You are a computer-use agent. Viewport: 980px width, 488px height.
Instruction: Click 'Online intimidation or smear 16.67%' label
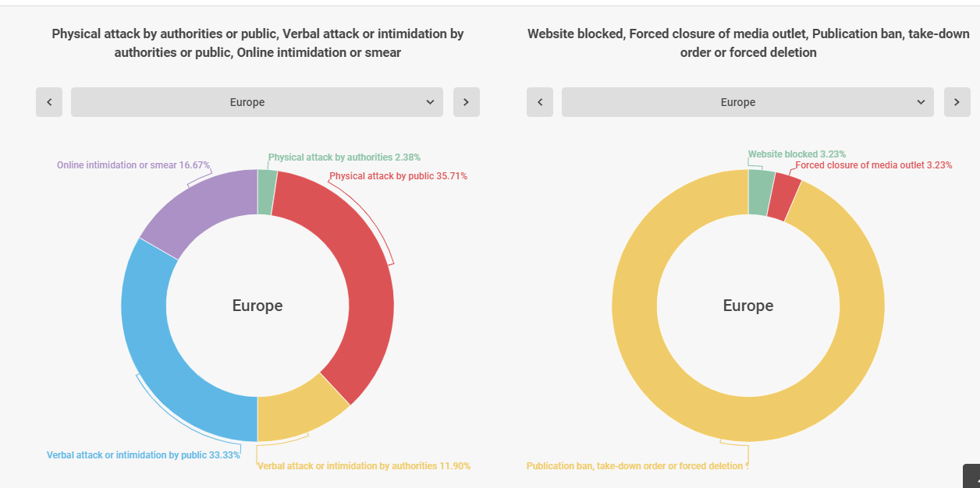coord(133,165)
